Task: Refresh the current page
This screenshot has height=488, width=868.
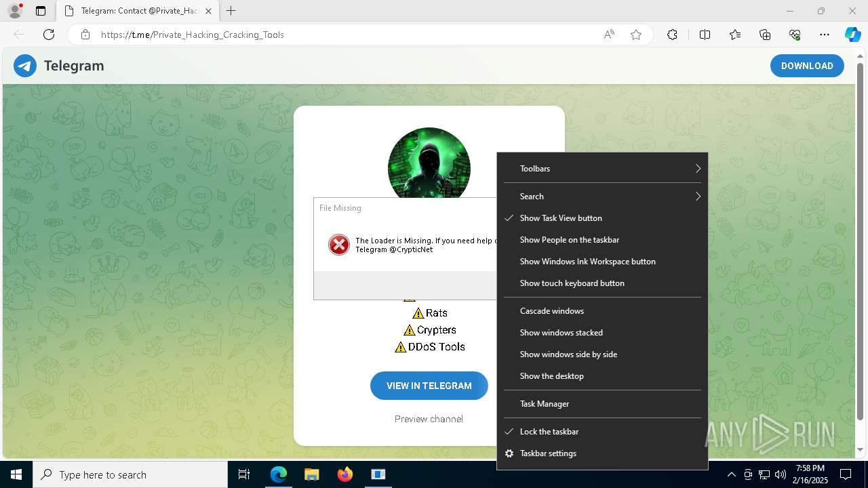Action: (x=49, y=35)
